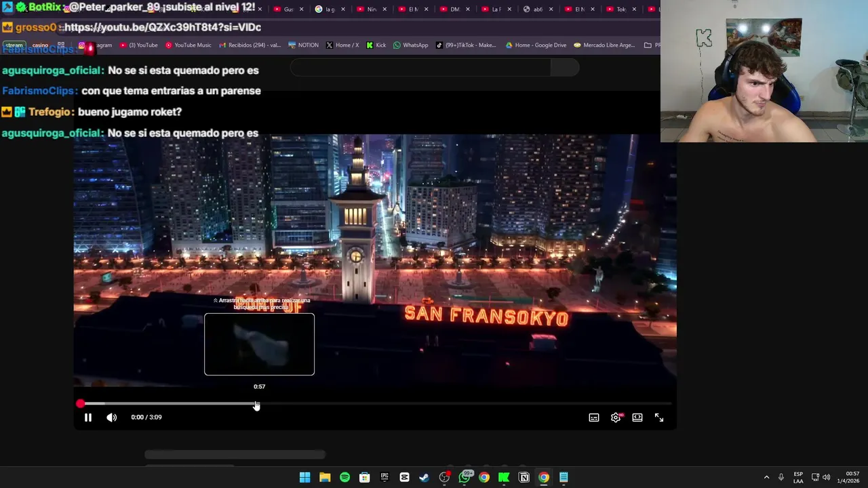Image resolution: width=868 pixels, height=488 pixels.
Task: Open Epic Games Launcher from taskbar
Action: [x=384, y=477]
